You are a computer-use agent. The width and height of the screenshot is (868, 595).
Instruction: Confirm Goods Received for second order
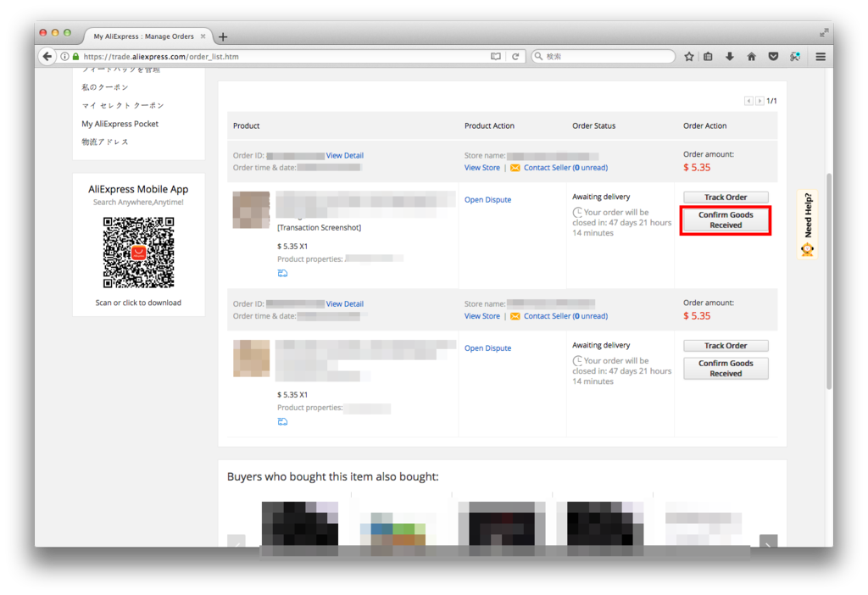point(726,368)
